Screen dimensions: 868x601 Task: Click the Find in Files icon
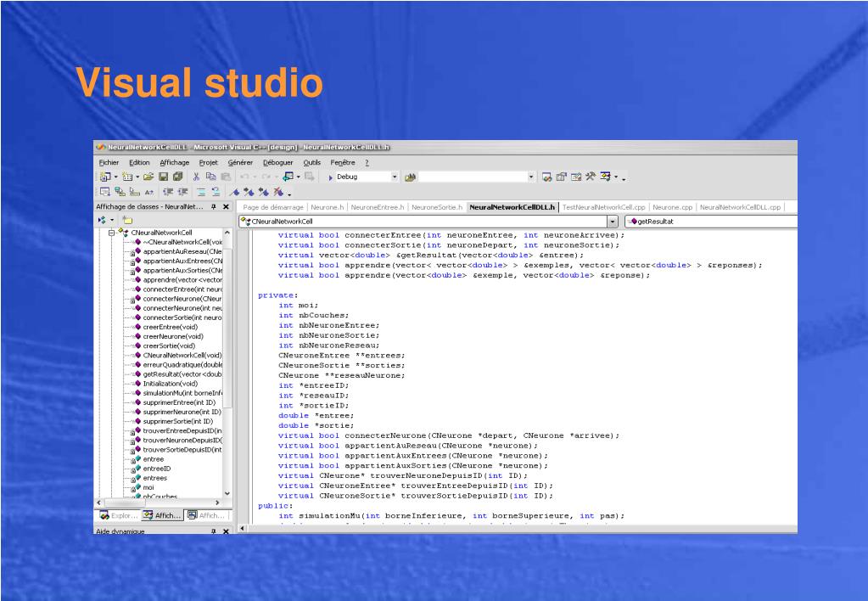click(410, 177)
